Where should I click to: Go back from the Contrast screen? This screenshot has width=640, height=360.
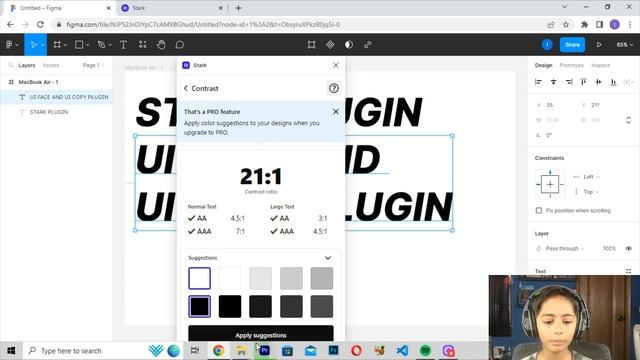coord(186,88)
